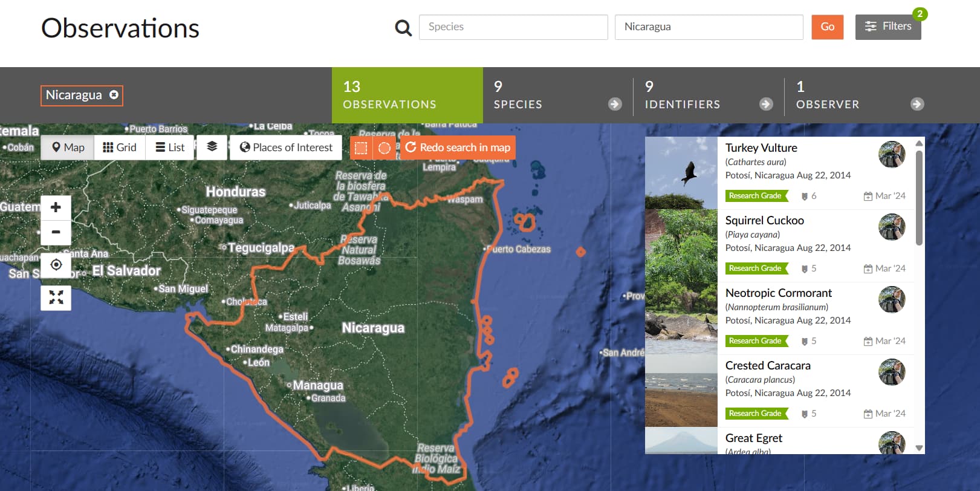Switch to the 9 Identifiers tab
Image resolution: width=980 pixels, height=491 pixels.
pos(709,95)
